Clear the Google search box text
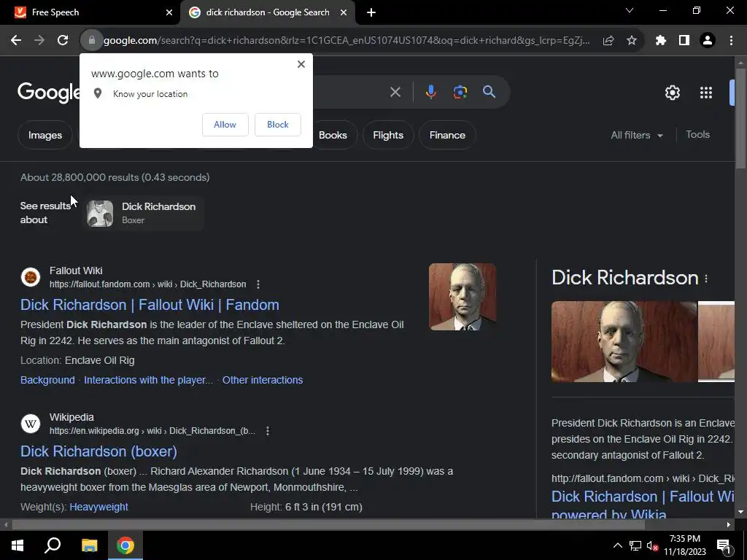 (395, 92)
